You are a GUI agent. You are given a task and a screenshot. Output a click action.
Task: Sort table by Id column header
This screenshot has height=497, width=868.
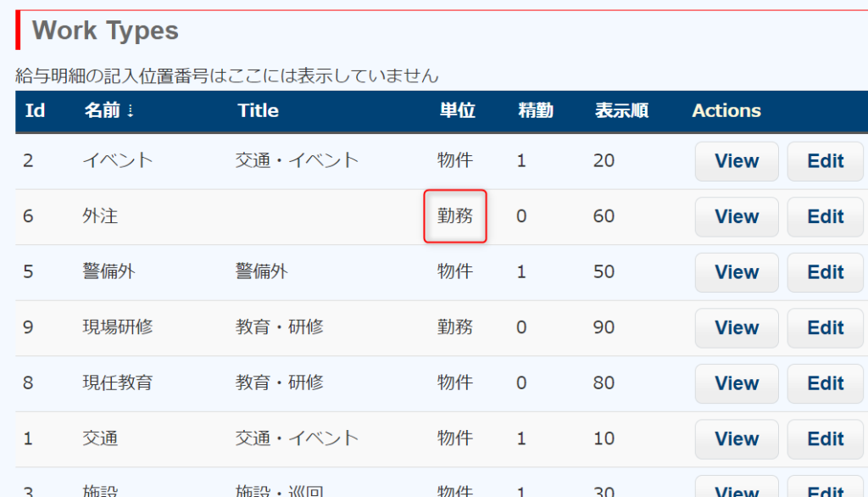coord(35,111)
